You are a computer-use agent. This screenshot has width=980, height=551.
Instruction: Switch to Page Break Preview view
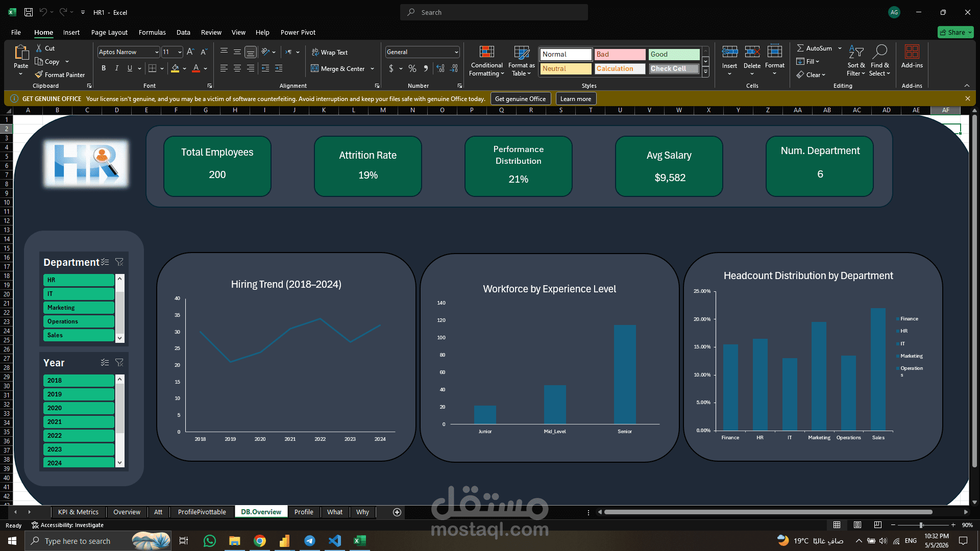coord(877,525)
